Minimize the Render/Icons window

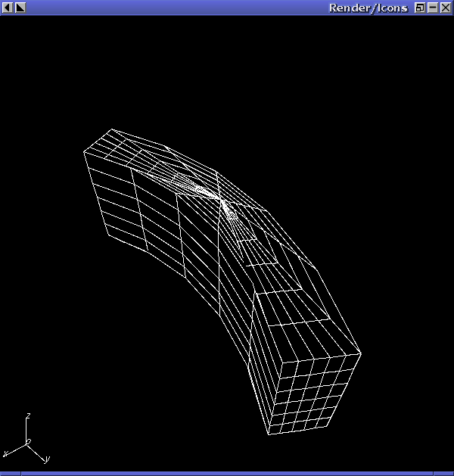pyautogui.click(x=433, y=8)
